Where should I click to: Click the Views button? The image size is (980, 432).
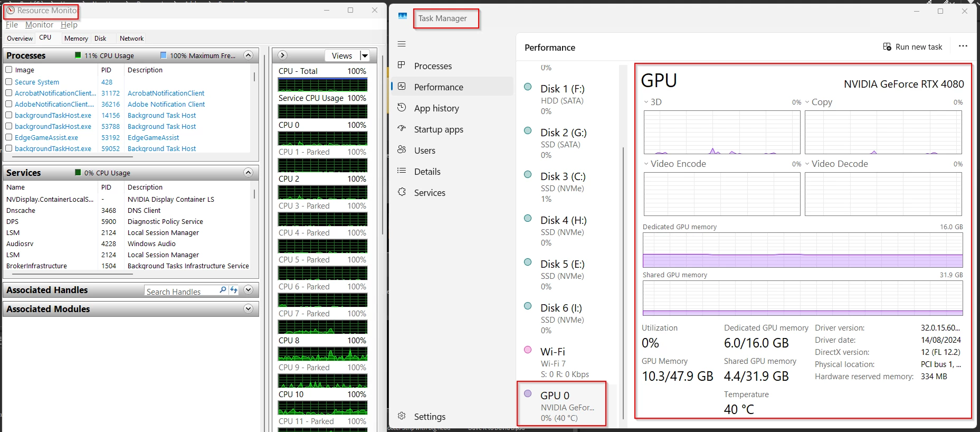pos(342,55)
